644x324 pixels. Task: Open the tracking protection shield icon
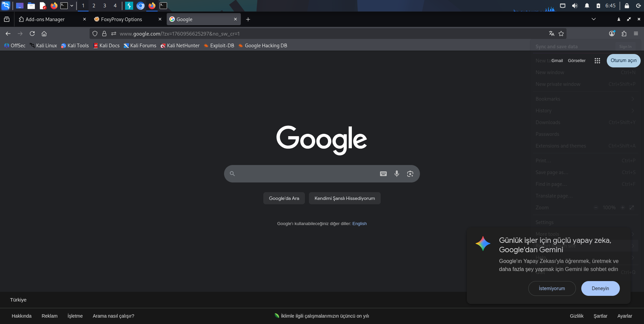[x=95, y=34]
